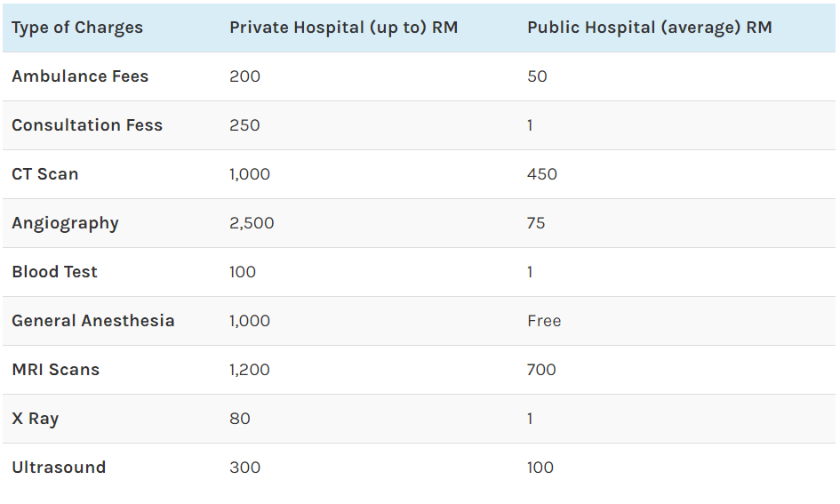Select the public MRI Scans price 700
This screenshot has width=840, height=504.
point(541,370)
